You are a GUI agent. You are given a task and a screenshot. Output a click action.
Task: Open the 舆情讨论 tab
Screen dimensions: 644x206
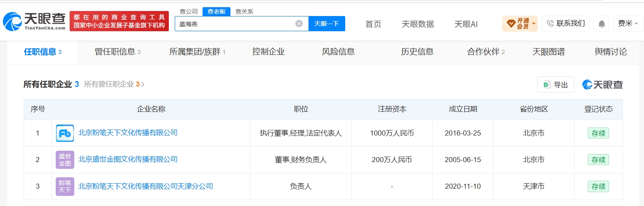[x=611, y=52]
